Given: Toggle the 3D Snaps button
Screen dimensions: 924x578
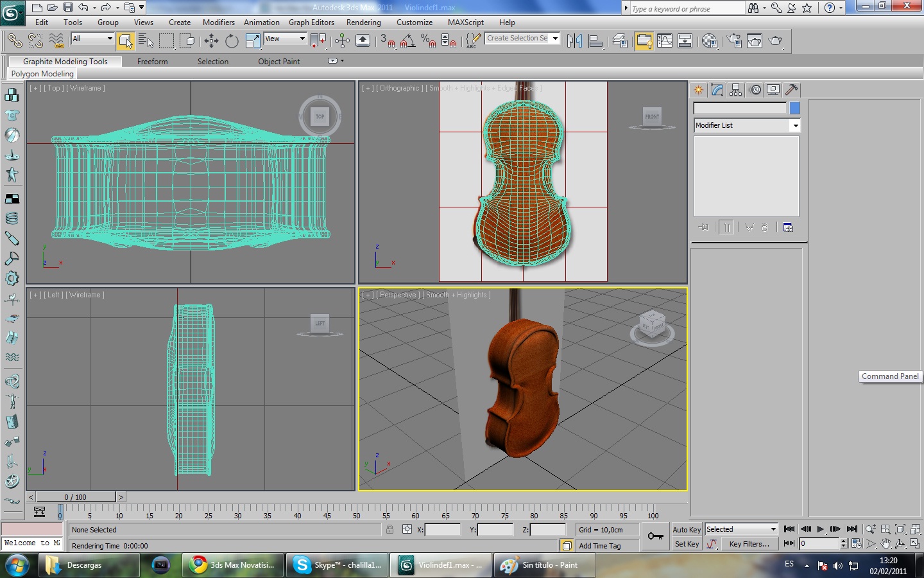Looking at the screenshot, I should [387, 41].
